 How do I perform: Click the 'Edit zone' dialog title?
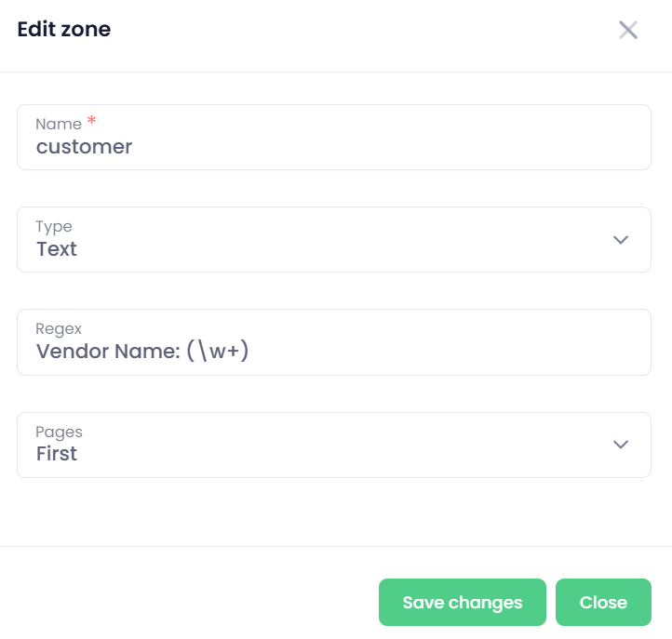pos(64,30)
